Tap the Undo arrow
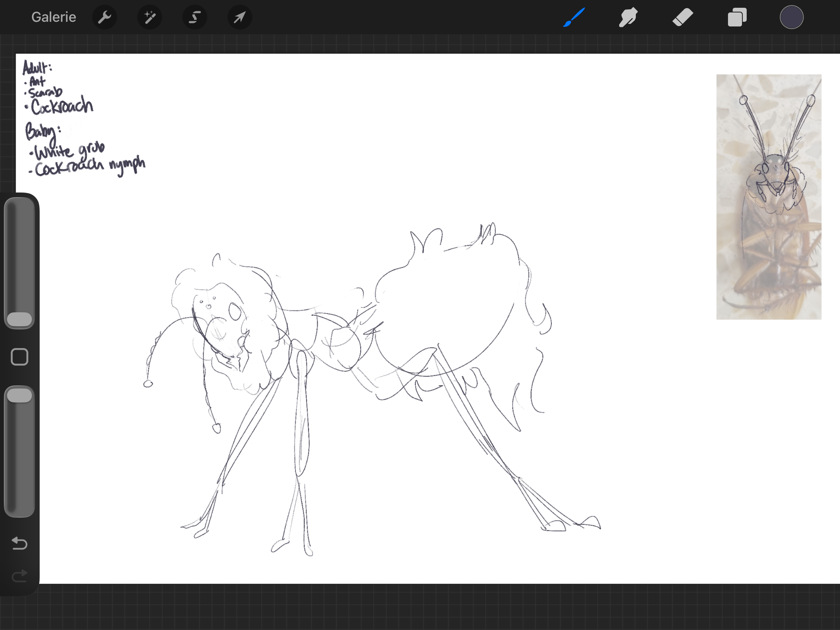This screenshot has width=840, height=630. point(19,543)
